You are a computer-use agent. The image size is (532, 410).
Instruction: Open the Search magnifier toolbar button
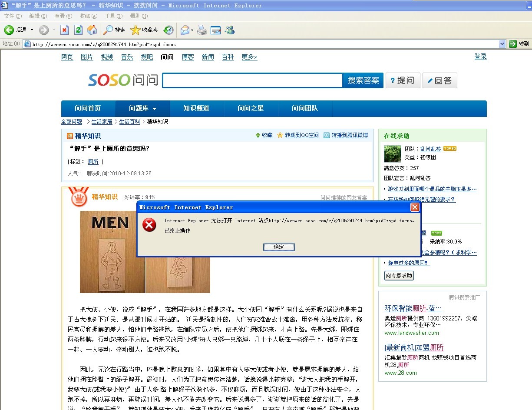tap(114, 30)
